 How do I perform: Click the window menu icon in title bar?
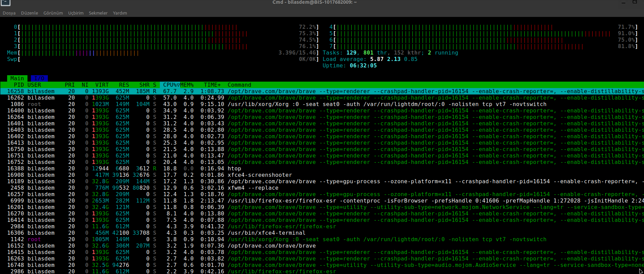click(x=5, y=2)
